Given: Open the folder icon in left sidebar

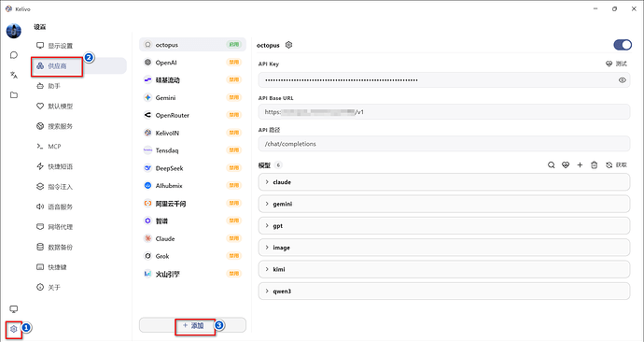Looking at the screenshot, I should point(14,95).
